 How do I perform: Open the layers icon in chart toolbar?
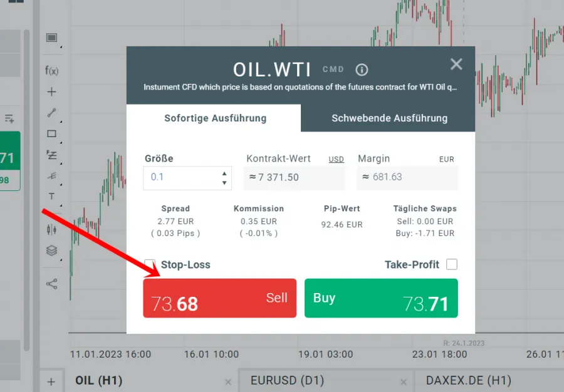click(51, 250)
